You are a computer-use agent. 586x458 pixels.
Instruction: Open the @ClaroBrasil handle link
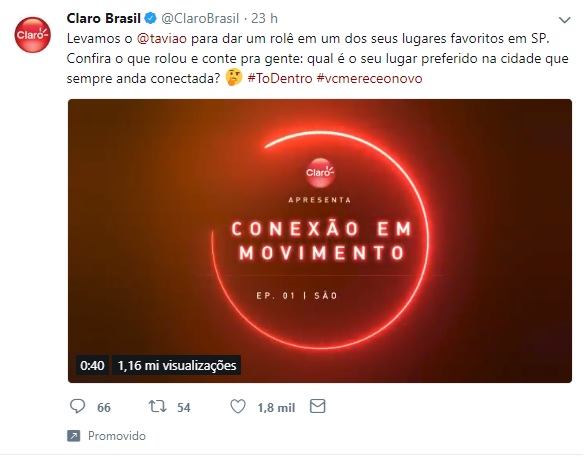(x=200, y=18)
